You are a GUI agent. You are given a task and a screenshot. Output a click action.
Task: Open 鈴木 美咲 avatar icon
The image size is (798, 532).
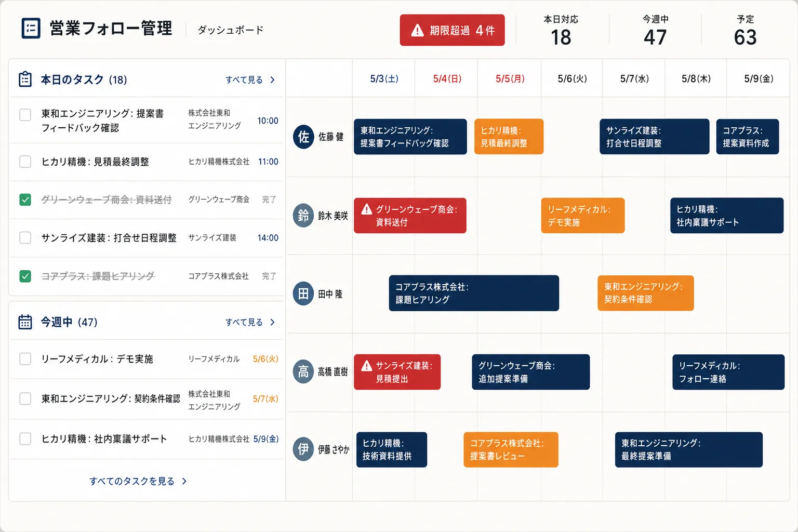point(303,215)
